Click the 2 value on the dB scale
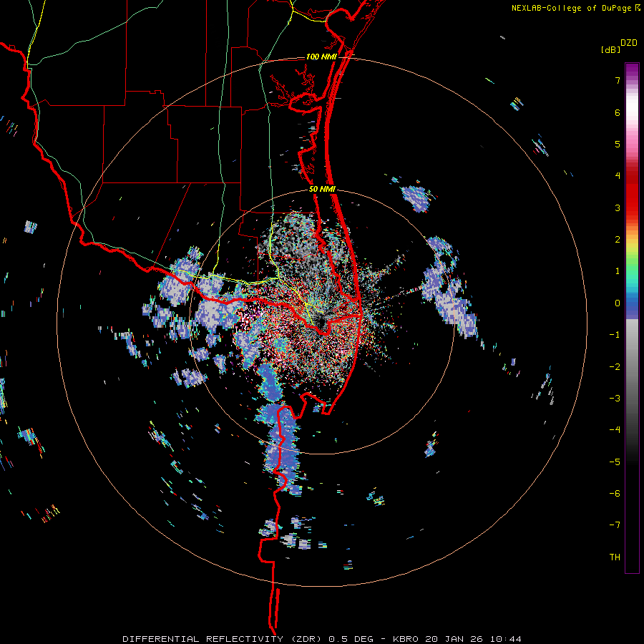The image size is (644, 644). (x=618, y=240)
